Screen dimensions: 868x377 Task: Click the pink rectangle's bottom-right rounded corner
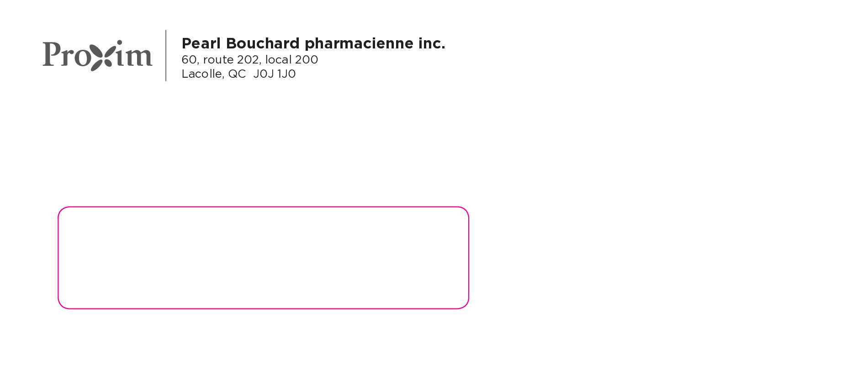pos(466,306)
